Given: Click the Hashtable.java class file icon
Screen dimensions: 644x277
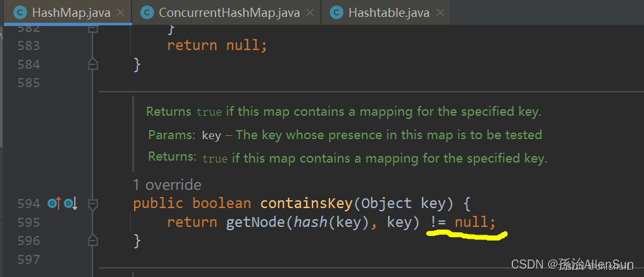Looking at the screenshot, I should (337, 13).
